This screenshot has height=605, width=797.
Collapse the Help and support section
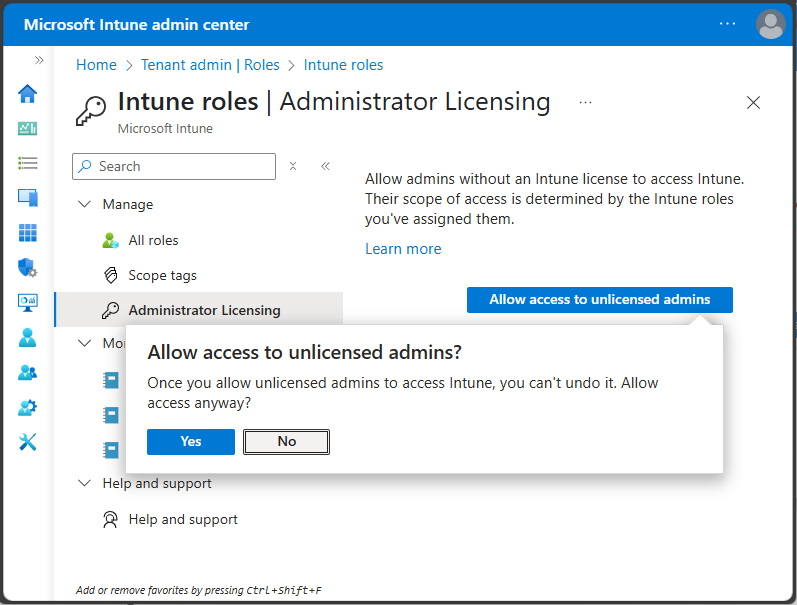point(84,483)
